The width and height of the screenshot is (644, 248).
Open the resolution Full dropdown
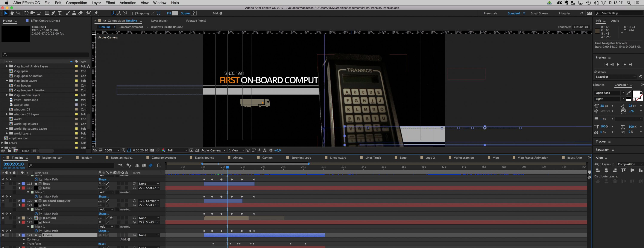[x=177, y=150]
